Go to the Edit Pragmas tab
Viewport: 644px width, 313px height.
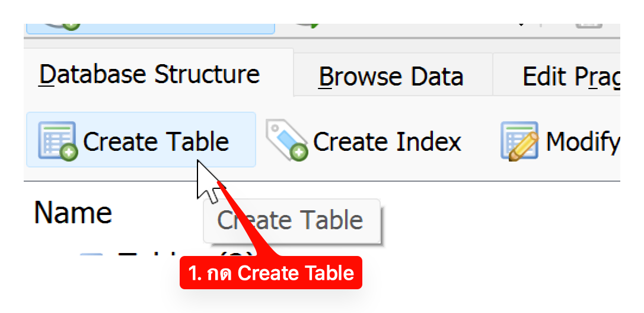(569, 77)
